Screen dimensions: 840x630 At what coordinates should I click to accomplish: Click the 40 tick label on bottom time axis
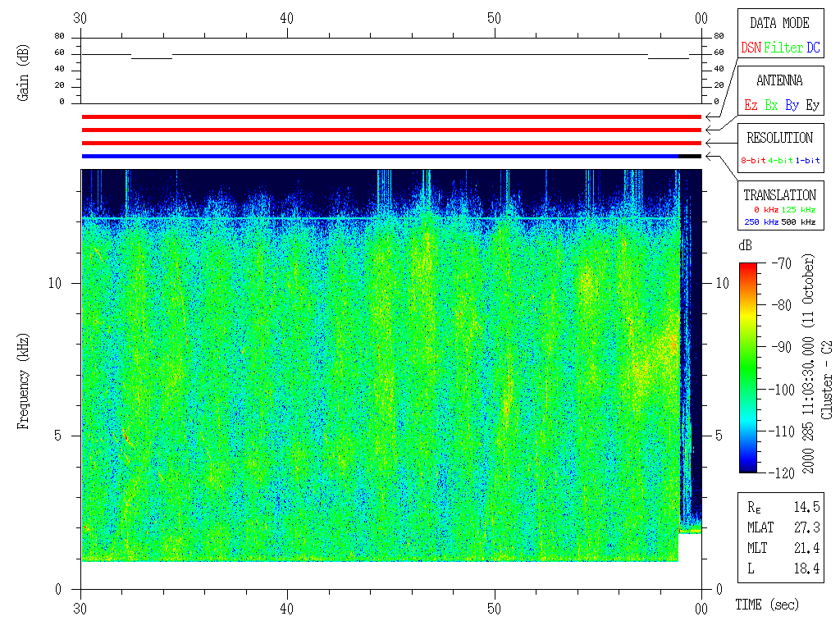pyautogui.click(x=287, y=609)
